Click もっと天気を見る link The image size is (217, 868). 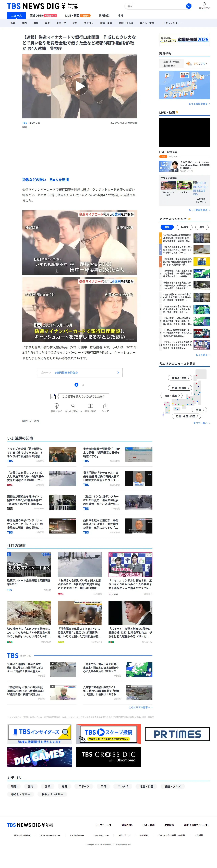tap(199, 104)
